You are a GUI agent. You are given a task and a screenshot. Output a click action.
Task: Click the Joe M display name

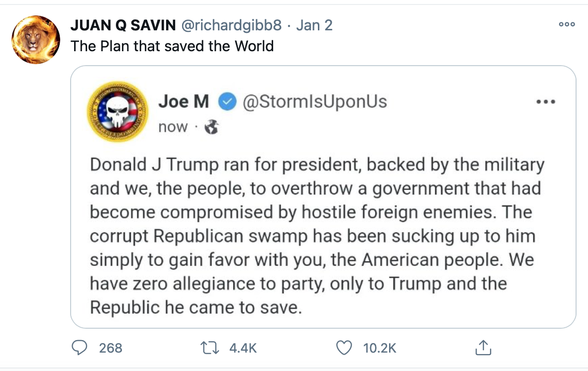[184, 101]
